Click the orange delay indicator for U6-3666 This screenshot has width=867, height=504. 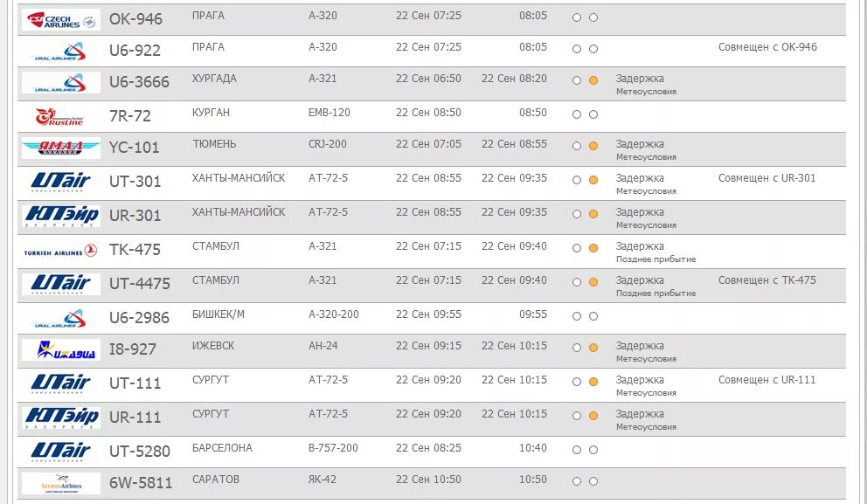(593, 80)
